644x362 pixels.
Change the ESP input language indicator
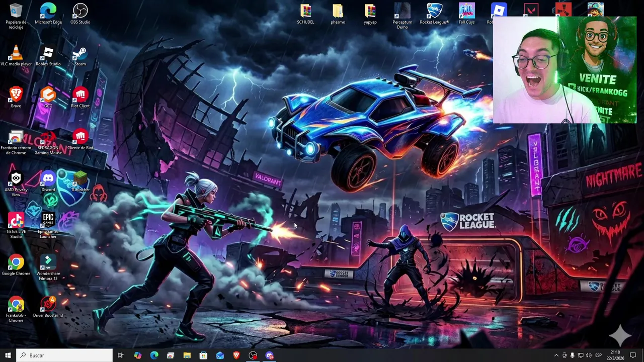pyautogui.click(x=598, y=355)
